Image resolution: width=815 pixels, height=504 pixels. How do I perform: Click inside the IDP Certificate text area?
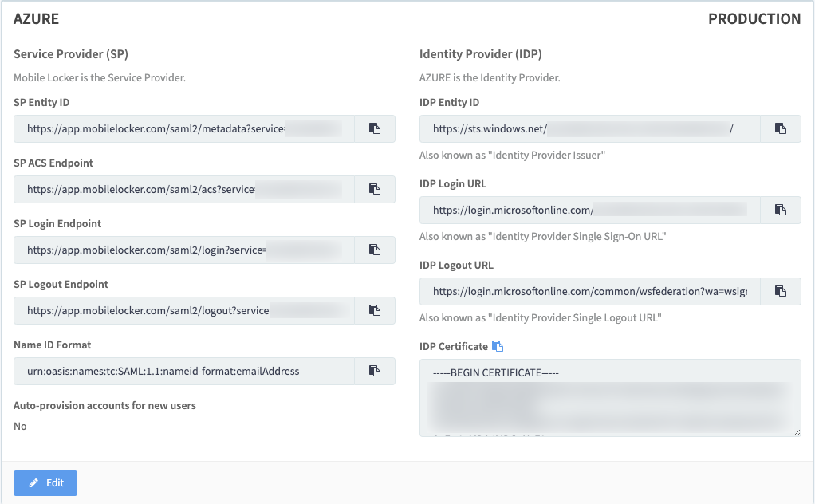click(x=610, y=397)
